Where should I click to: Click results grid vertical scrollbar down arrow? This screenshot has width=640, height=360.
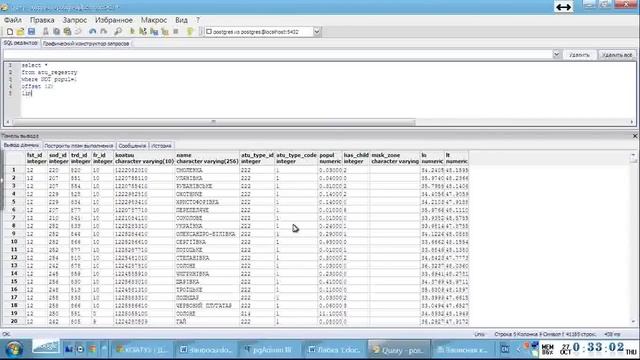633,322
